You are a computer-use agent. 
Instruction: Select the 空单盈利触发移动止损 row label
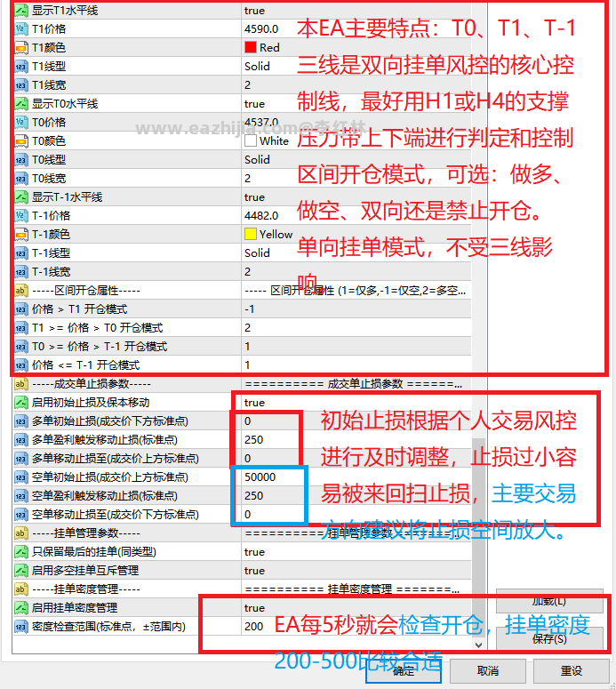coord(105,496)
